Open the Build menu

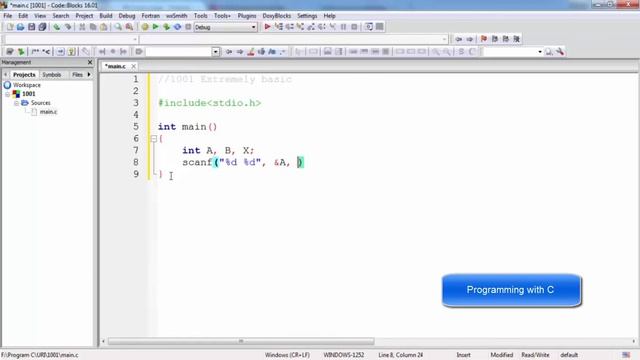click(x=106, y=16)
